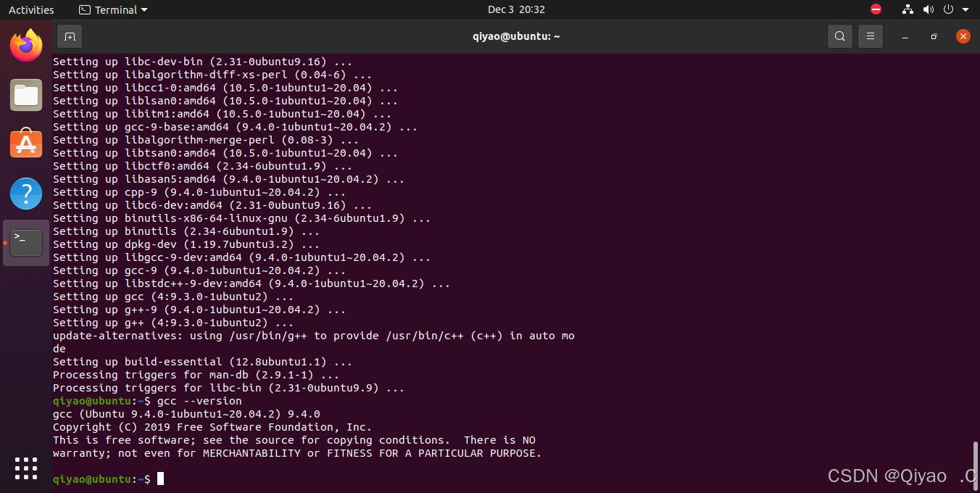
Task: Launch the Files application
Action: (25, 94)
